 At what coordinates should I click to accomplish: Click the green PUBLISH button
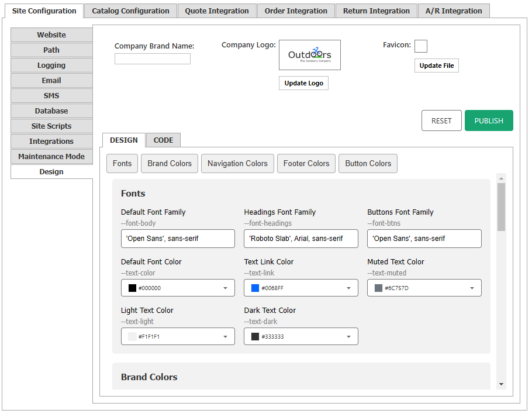point(489,120)
